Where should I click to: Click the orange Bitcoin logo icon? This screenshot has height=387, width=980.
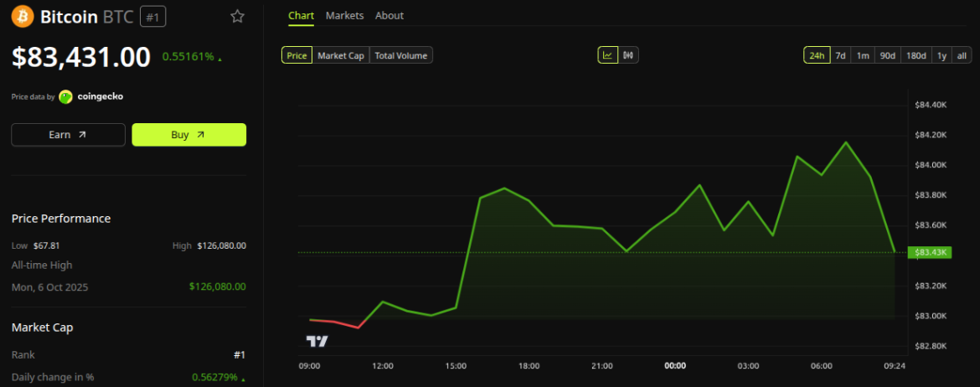coord(23,16)
